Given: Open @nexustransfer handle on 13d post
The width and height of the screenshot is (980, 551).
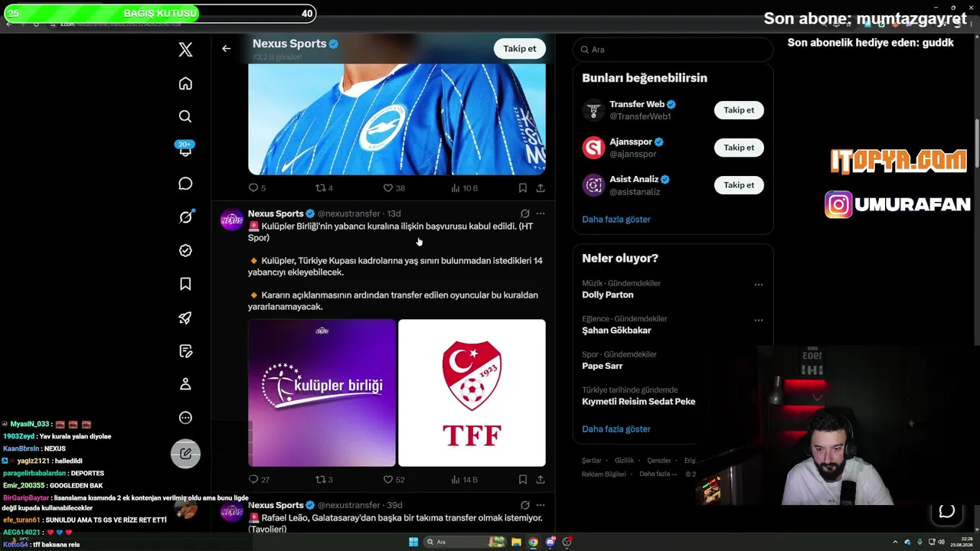Looking at the screenshot, I should pos(349,214).
